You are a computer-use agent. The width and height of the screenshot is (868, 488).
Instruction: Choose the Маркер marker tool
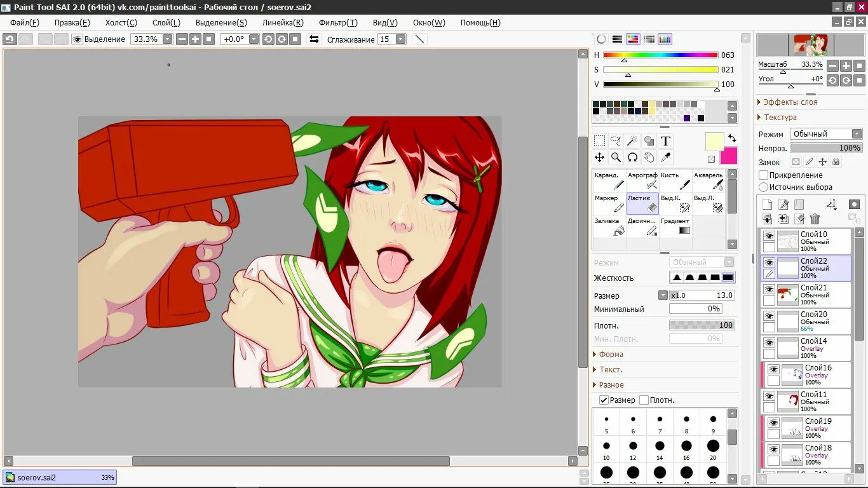tap(609, 203)
